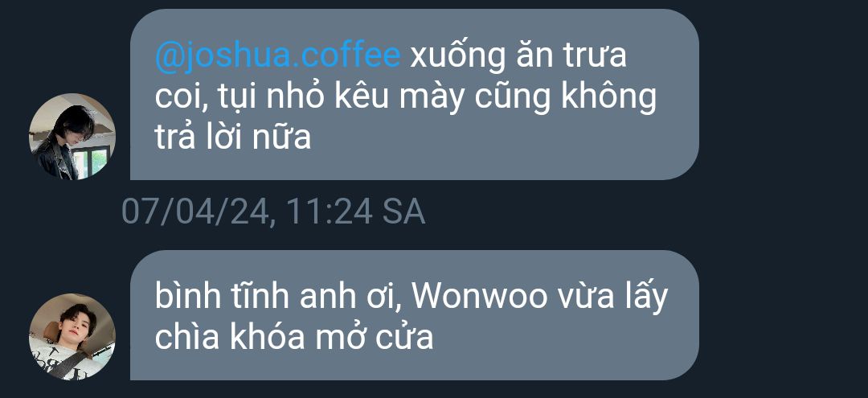Image resolution: width=868 pixels, height=398 pixels.
Task: Open the profile picture of the long-haired sender
Action: (x=72, y=136)
